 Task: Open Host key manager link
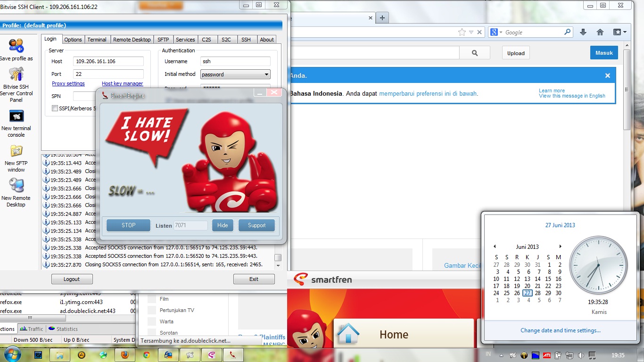coord(122,83)
